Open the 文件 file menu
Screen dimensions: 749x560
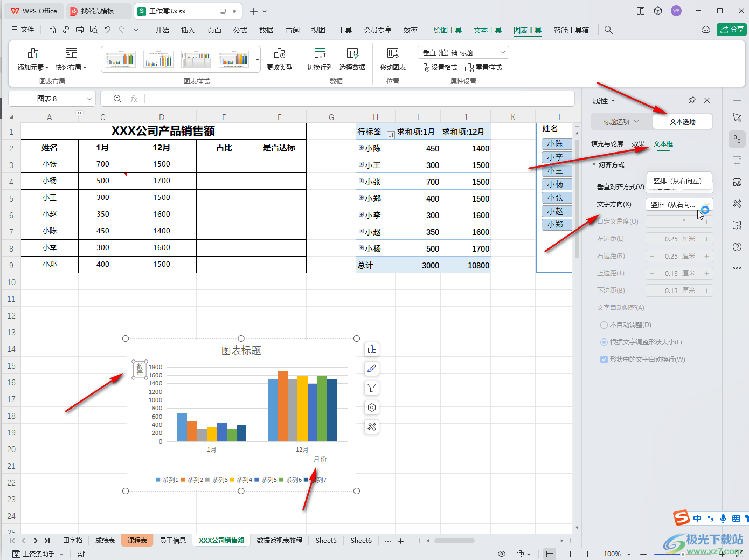(x=23, y=30)
